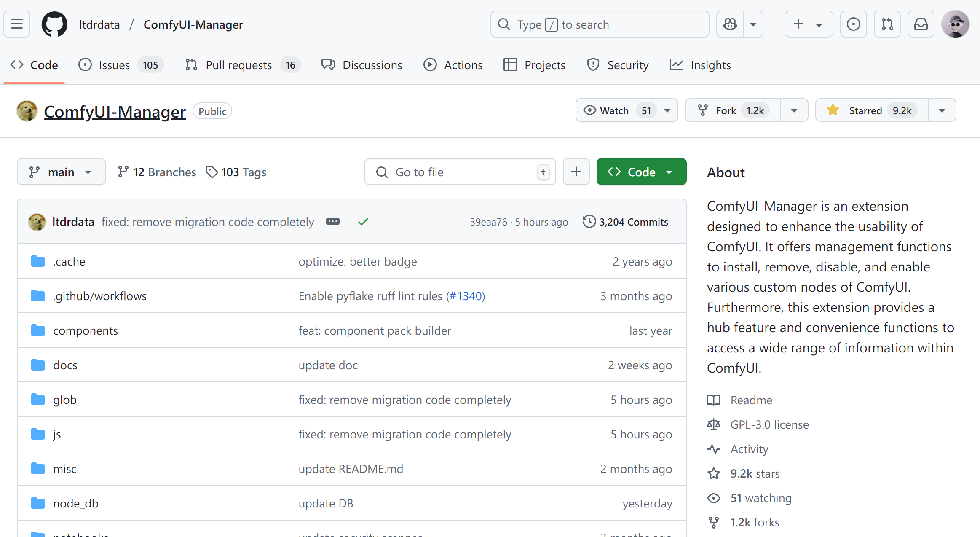Open the create new plus menu

tap(809, 24)
